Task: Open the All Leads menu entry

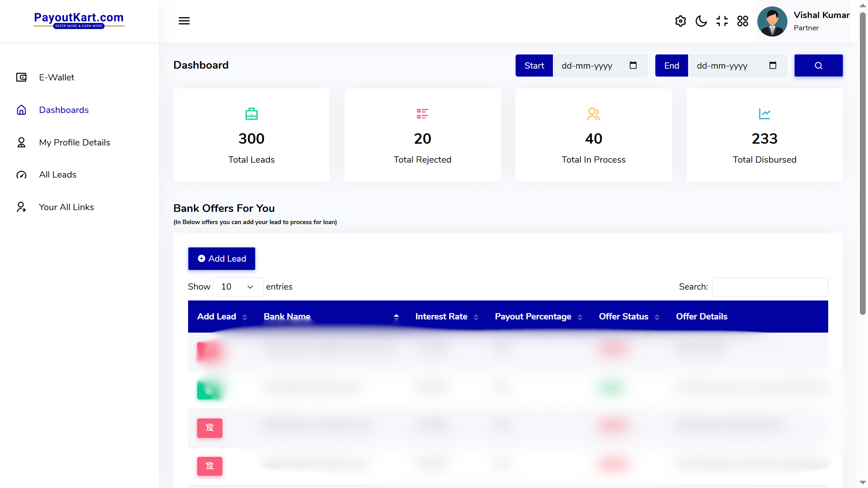Action: coord(57,174)
